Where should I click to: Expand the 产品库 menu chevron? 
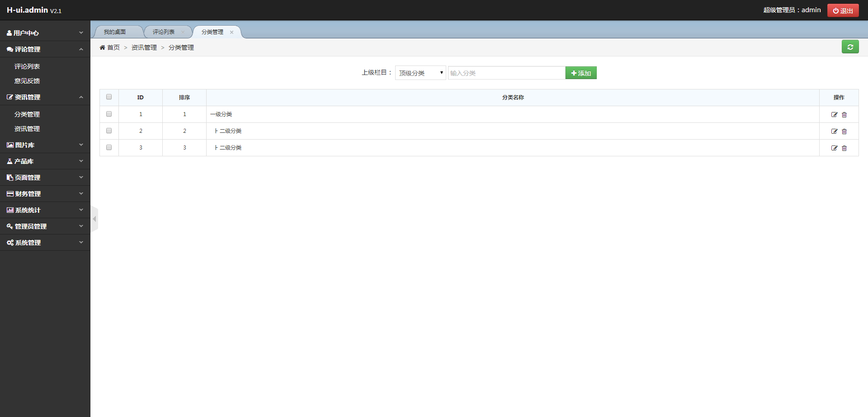pos(81,161)
